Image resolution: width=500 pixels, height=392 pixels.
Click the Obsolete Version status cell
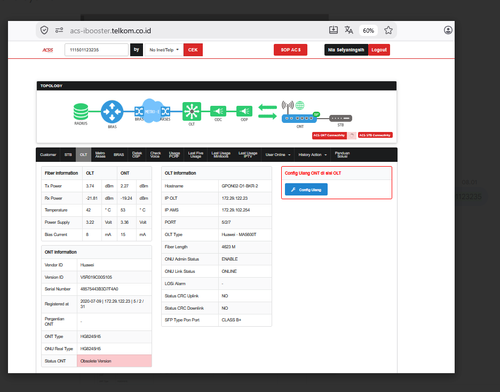click(114, 361)
